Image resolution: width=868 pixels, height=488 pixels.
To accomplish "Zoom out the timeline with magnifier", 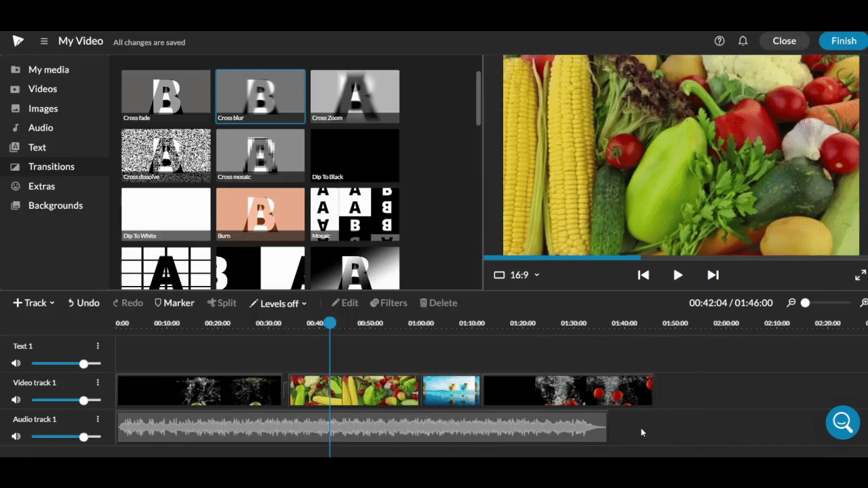I will point(791,303).
